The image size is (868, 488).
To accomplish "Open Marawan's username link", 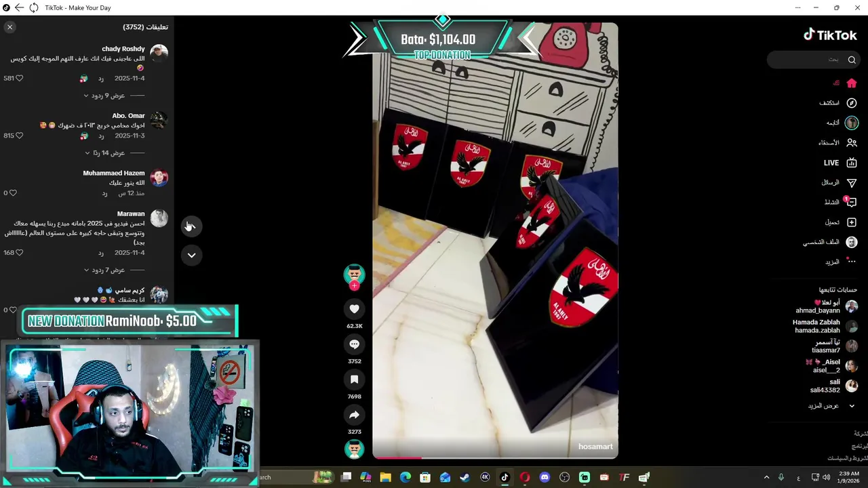I will pyautogui.click(x=131, y=213).
